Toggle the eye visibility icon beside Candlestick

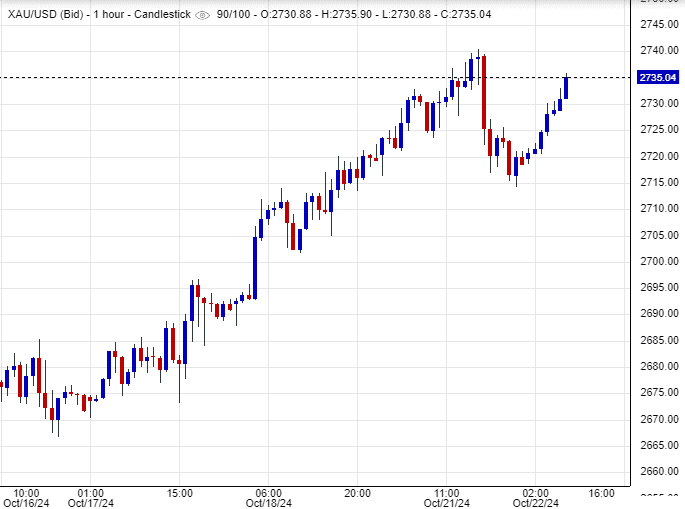(x=203, y=15)
